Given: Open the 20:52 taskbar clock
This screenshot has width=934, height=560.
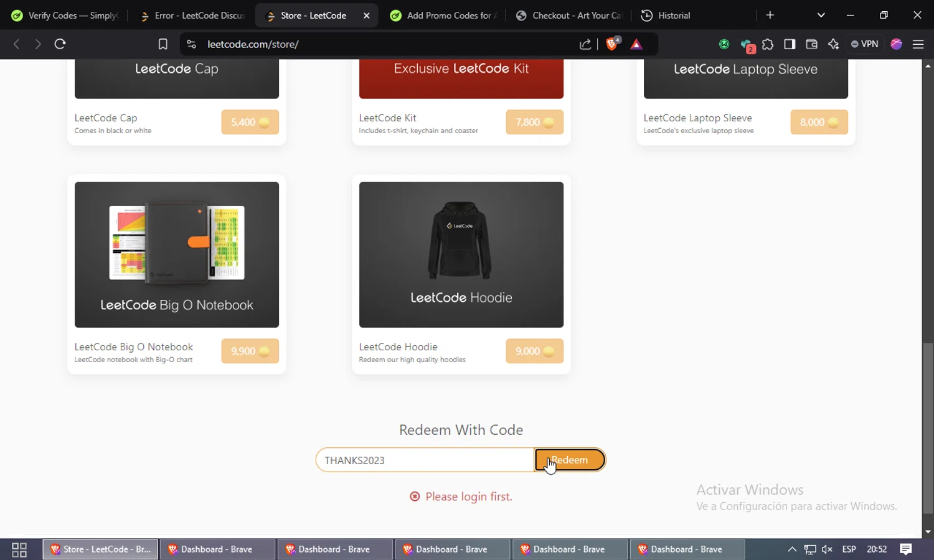Looking at the screenshot, I should (877, 549).
